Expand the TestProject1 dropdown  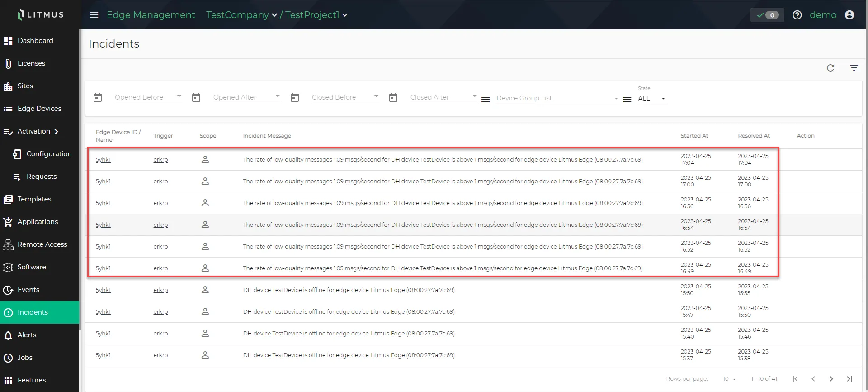316,15
